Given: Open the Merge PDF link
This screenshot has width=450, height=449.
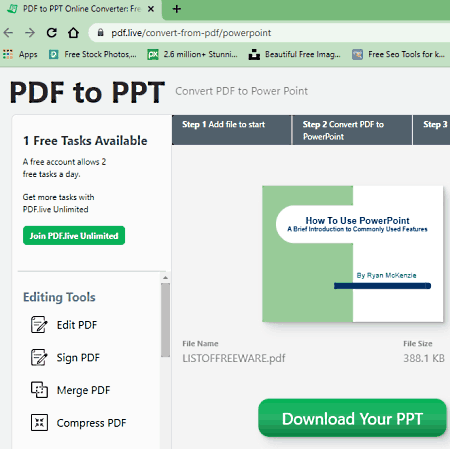Looking at the screenshot, I should pyautogui.click(x=83, y=390).
